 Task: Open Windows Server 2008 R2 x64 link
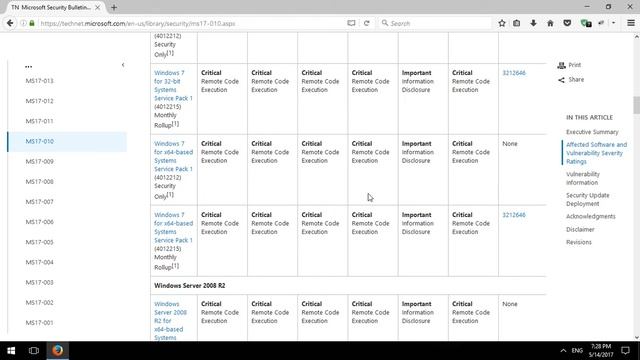click(170, 321)
